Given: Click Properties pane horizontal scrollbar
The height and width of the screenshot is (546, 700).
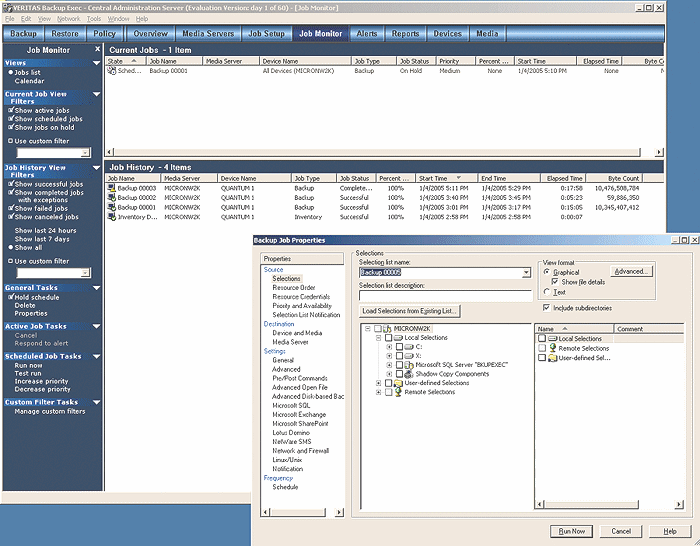Looking at the screenshot, I should (x=303, y=512).
